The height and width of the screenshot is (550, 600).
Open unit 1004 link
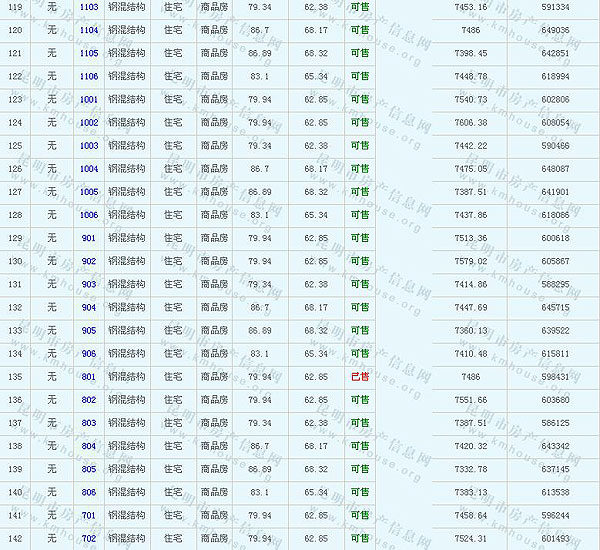tap(89, 169)
